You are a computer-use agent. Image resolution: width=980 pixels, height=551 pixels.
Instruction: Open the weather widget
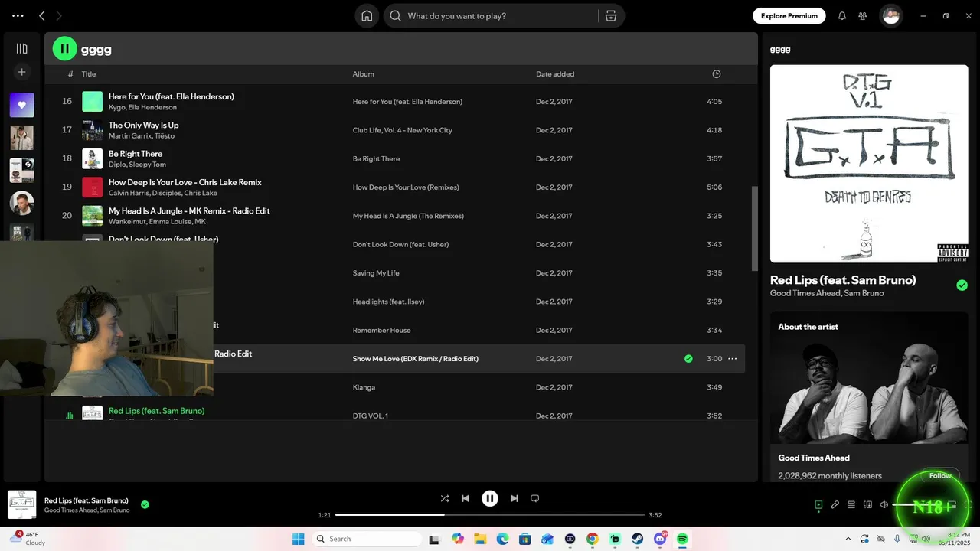(x=28, y=539)
